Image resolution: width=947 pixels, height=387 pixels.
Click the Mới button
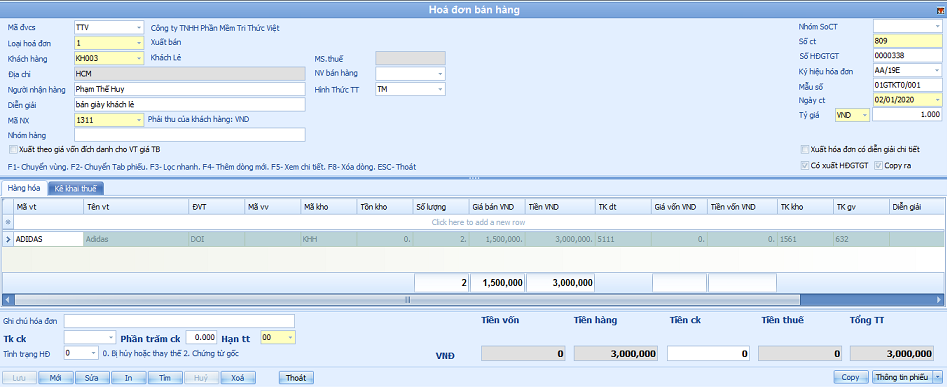pyautogui.click(x=56, y=378)
